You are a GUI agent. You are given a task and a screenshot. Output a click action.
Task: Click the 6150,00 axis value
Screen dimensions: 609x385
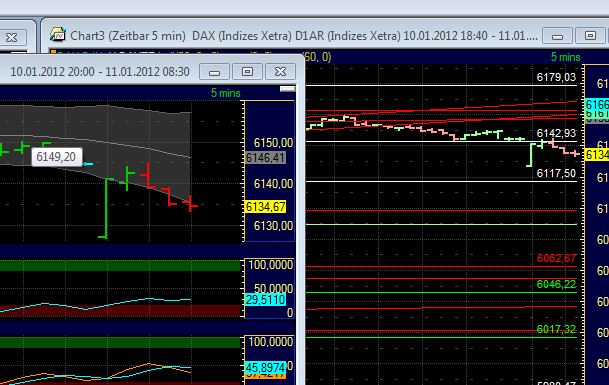click(273, 143)
